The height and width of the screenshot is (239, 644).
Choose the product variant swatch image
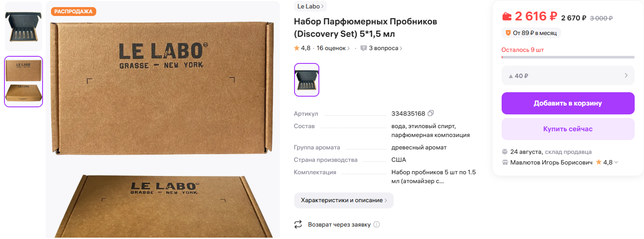tap(306, 80)
